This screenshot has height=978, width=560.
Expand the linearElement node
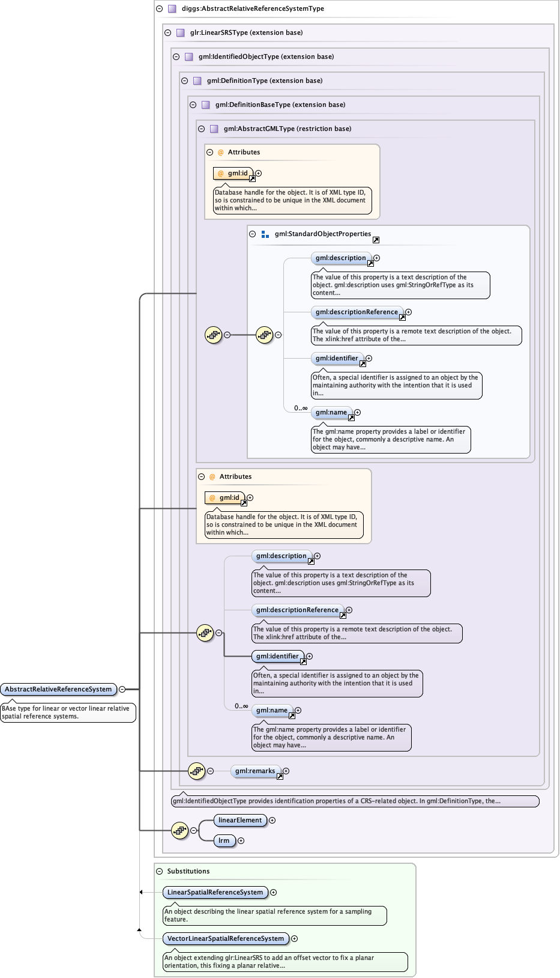(272, 821)
